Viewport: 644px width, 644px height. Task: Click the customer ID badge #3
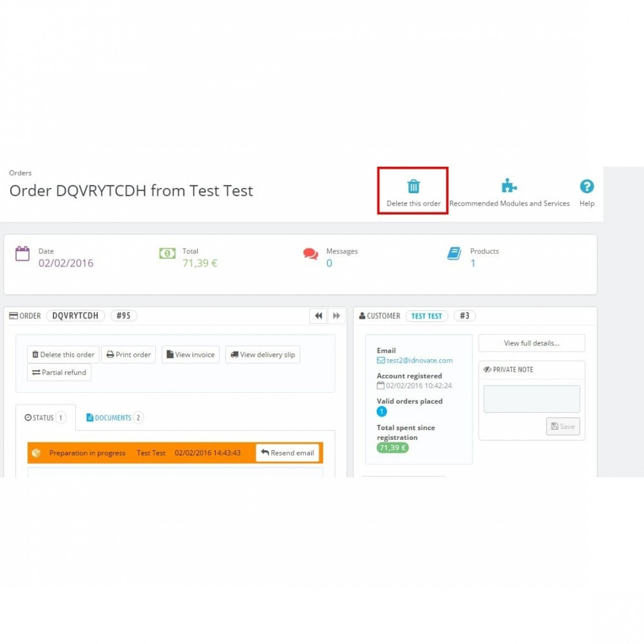[464, 316]
